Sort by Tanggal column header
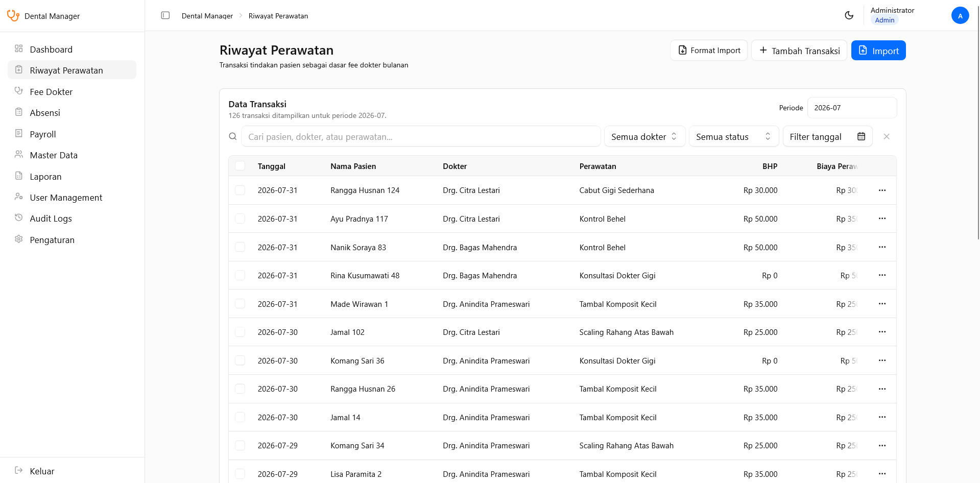 272,166
